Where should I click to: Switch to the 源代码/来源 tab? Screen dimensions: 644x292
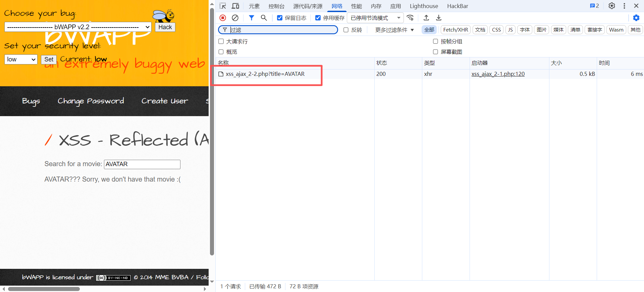(308, 6)
